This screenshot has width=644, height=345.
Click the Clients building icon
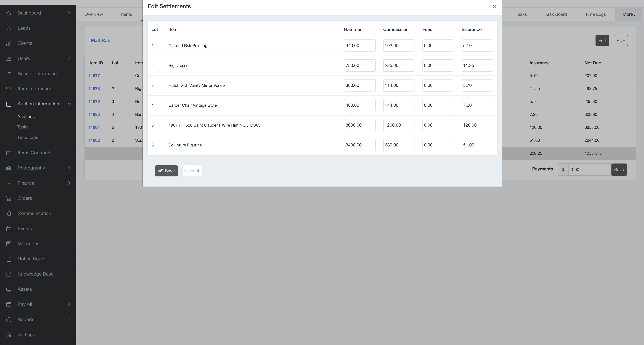(9, 43)
